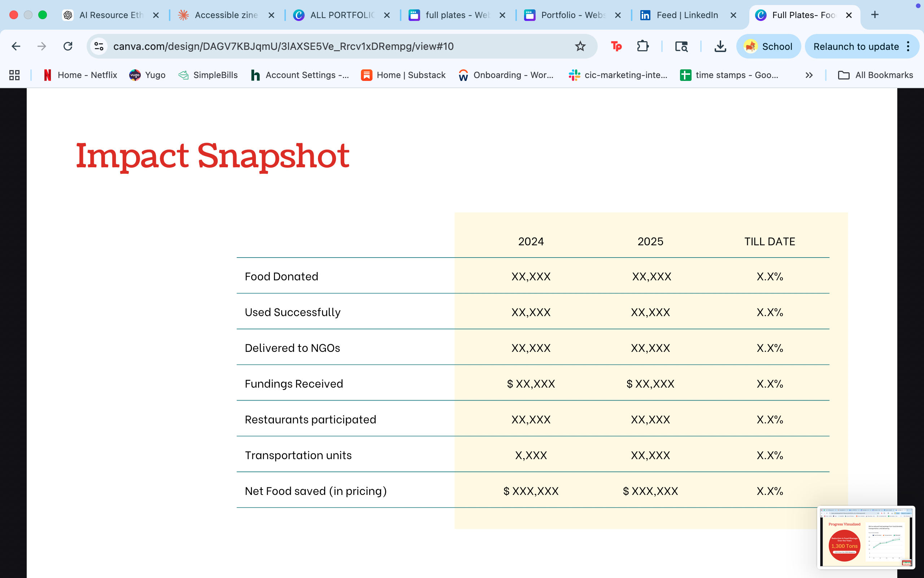Close the AI Resource Eth tab
This screenshot has width=924, height=578.
156,15
